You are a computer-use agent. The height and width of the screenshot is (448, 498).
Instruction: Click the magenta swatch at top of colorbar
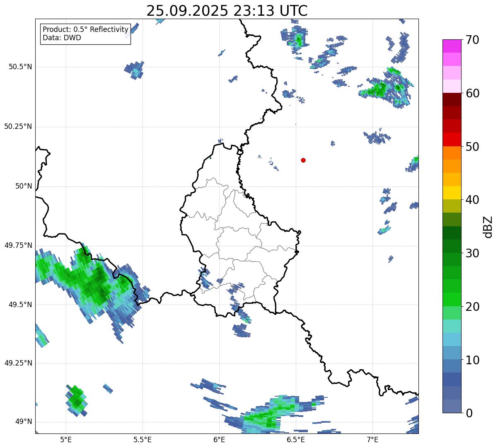pyautogui.click(x=452, y=46)
